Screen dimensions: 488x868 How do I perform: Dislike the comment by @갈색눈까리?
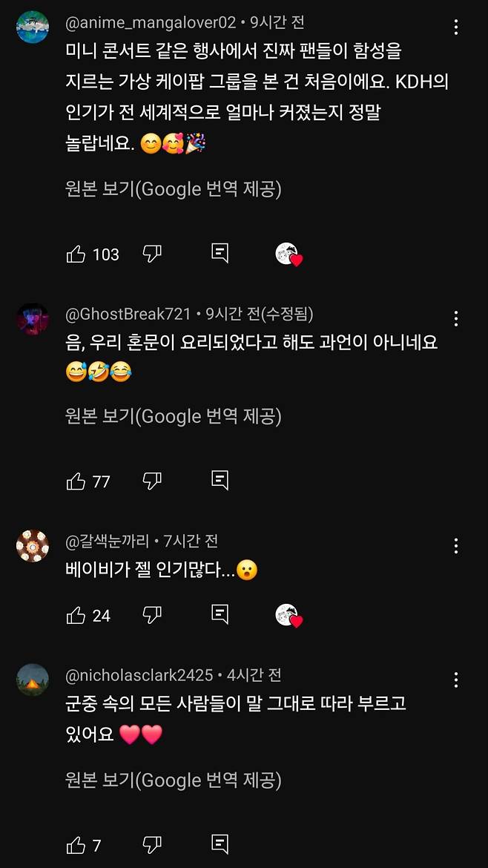tap(151, 615)
